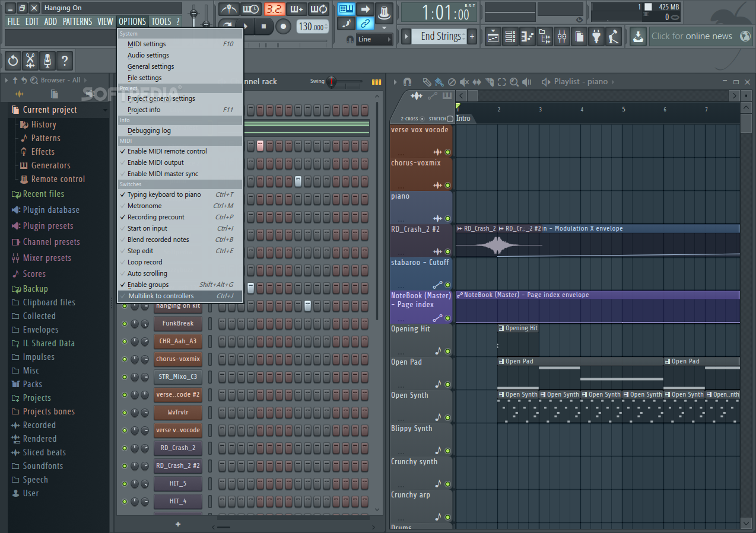This screenshot has width=756, height=533.
Task: Mute the FunkBreak channel green light
Action: click(125, 324)
